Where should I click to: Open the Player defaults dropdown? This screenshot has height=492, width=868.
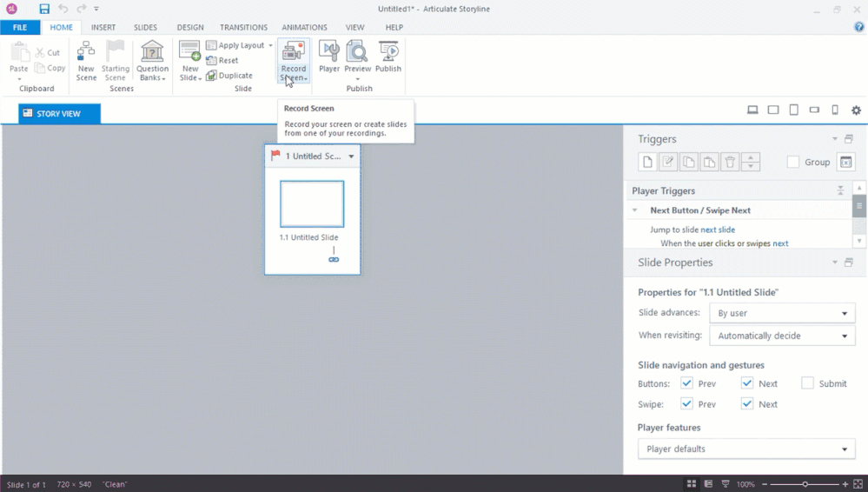click(746, 449)
